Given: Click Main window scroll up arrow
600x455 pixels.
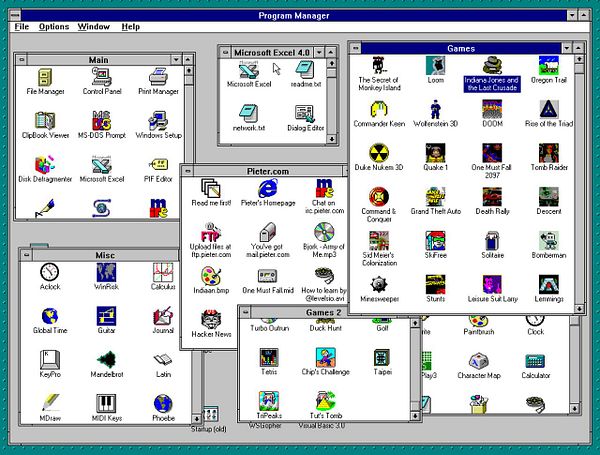Looking at the screenshot, I should point(189,71).
